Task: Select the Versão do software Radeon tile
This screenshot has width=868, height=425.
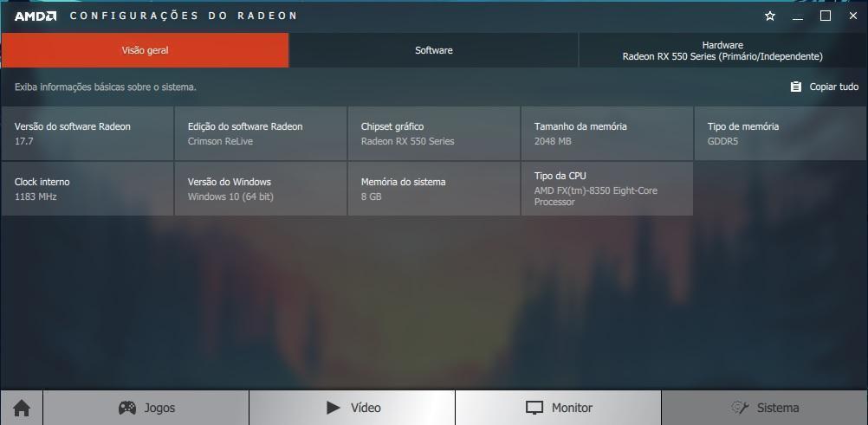Action: coord(87,133)
